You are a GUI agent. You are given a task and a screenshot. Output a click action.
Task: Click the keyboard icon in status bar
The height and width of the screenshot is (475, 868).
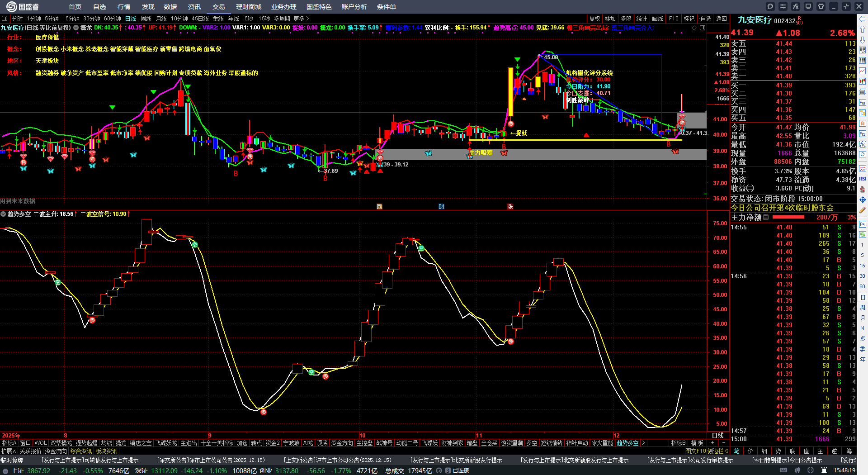[783, 470]
